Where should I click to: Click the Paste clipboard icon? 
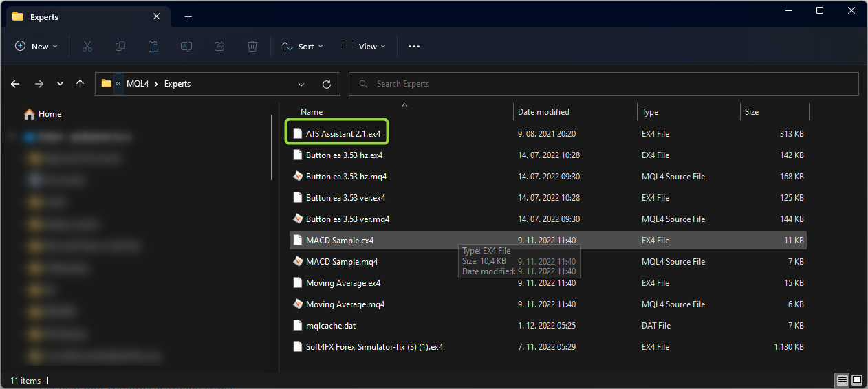click(153, 47)
